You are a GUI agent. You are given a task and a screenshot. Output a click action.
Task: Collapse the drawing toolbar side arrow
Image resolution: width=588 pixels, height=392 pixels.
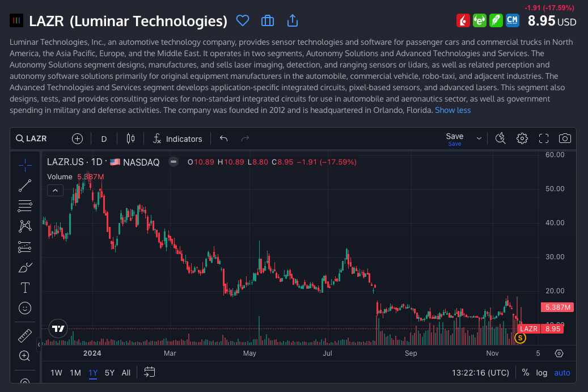pos(39,344)
